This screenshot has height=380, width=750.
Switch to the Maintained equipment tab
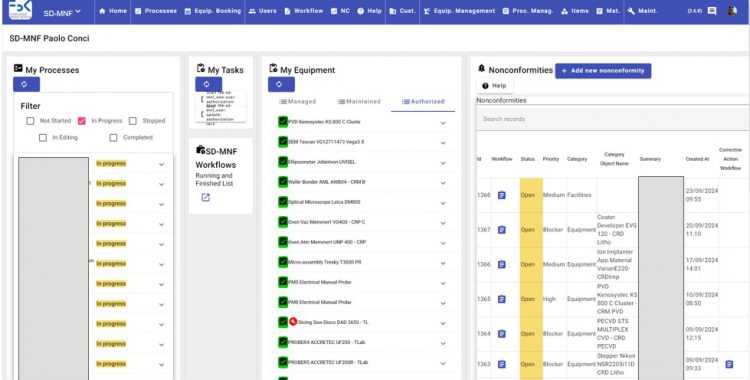pos(359,101)
